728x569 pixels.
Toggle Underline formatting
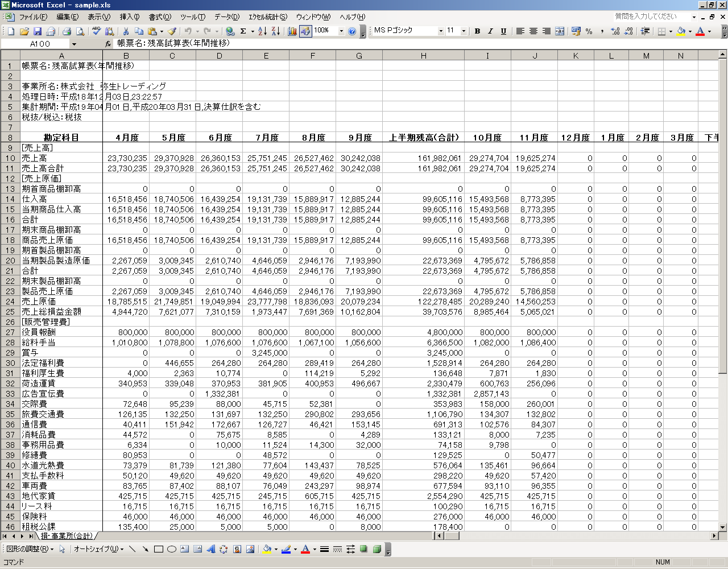coord(503,31)
